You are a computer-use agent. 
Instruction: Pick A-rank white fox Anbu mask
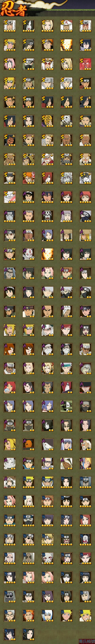(x=29, y=254)
